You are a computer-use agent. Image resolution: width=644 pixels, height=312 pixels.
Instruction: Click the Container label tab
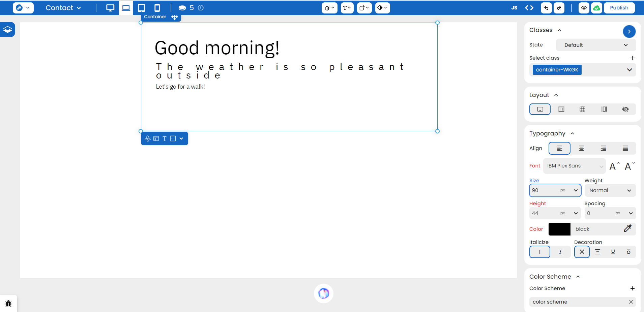coord(155,17)
